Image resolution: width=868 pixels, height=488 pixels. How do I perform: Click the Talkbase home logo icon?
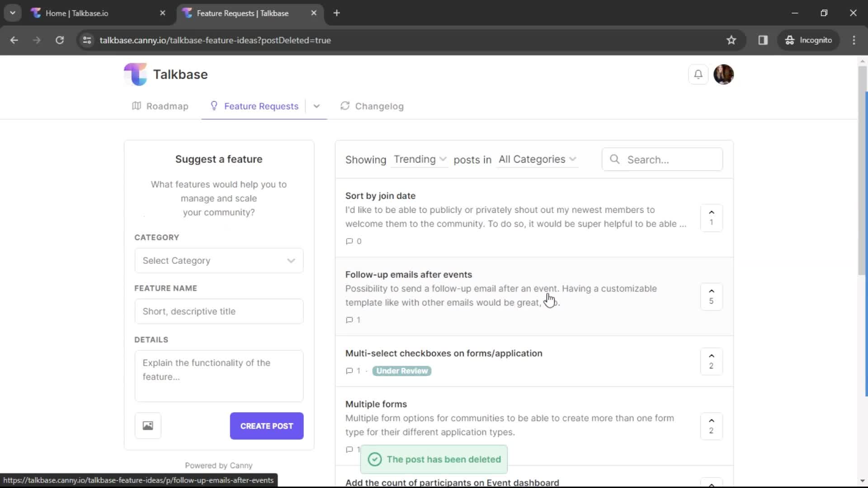click(x=134, y=74)
